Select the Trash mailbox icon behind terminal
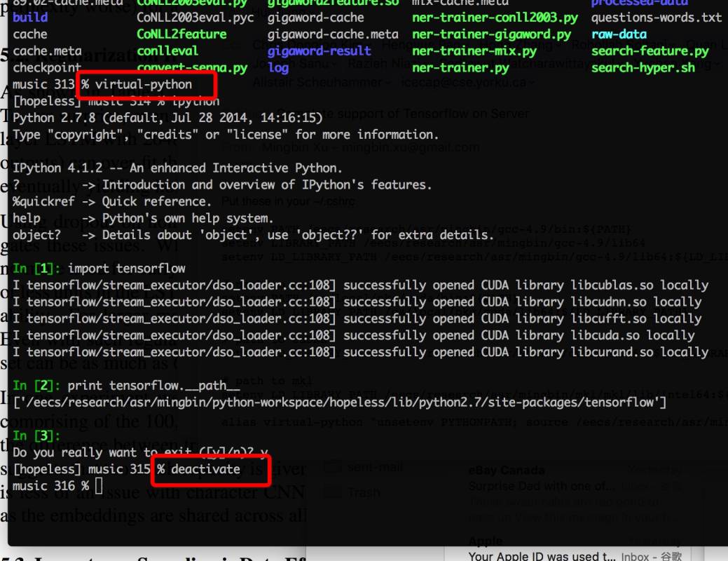The width and height of the screenshot is (728, 561). pyautogui.click(x=332, y=493)
